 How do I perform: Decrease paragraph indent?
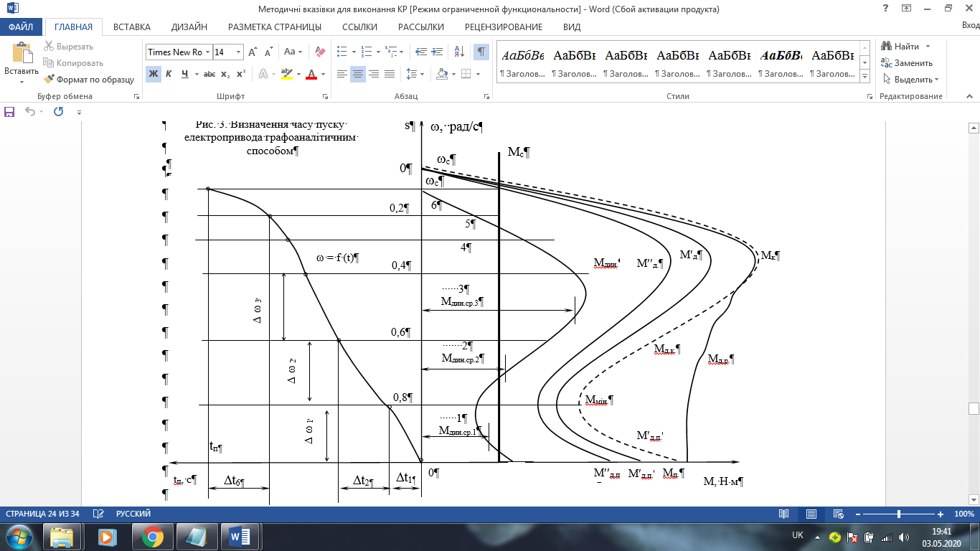click(421, 52)
